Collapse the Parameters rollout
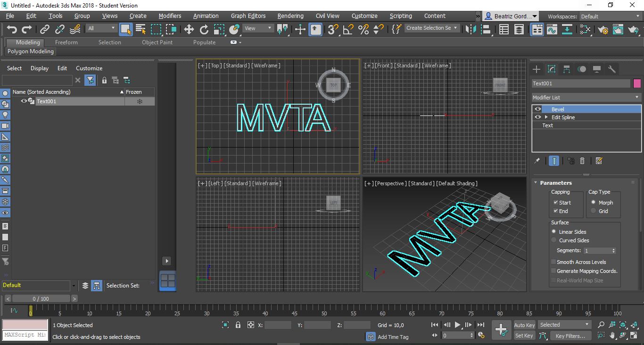This screenshot has height=345, width=644. pyautogui.click(x=536, y=183)
